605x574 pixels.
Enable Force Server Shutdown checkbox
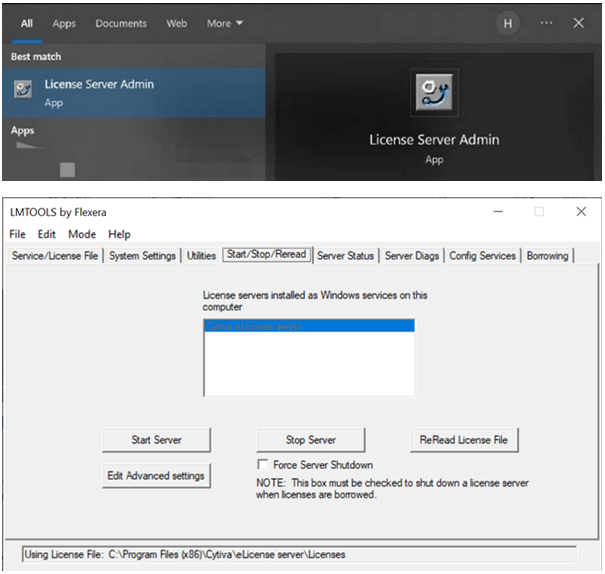tap(263, 465)
